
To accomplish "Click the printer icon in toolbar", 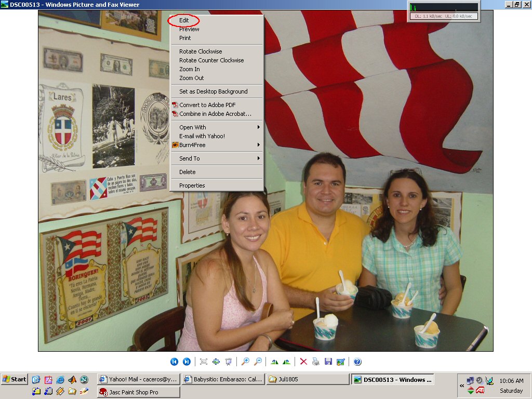I will point(316,362).
